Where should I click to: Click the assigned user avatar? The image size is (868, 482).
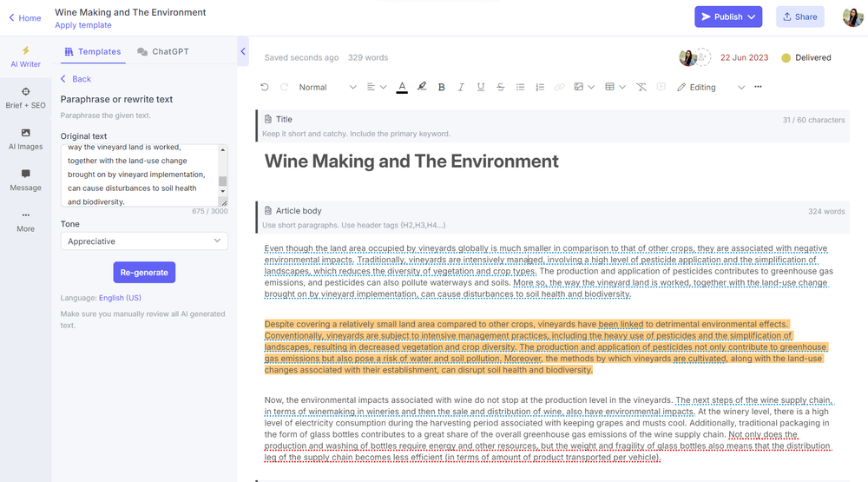point(687,57)
